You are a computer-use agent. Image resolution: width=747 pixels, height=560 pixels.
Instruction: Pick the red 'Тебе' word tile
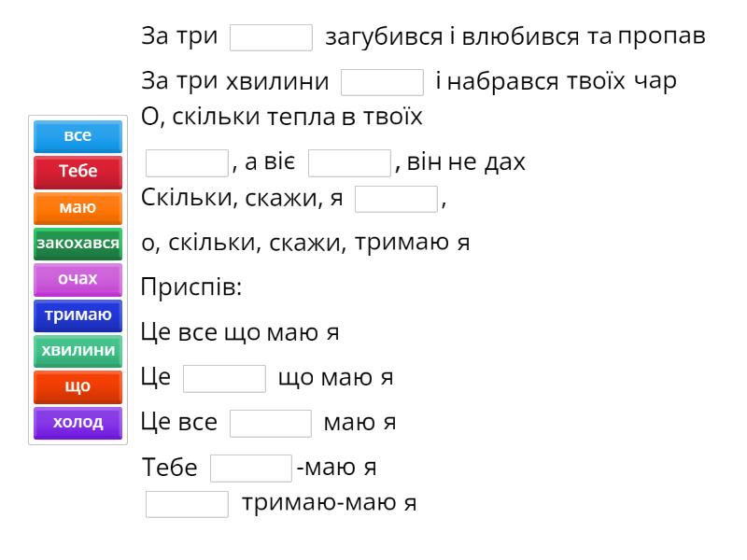pos(78,172)
